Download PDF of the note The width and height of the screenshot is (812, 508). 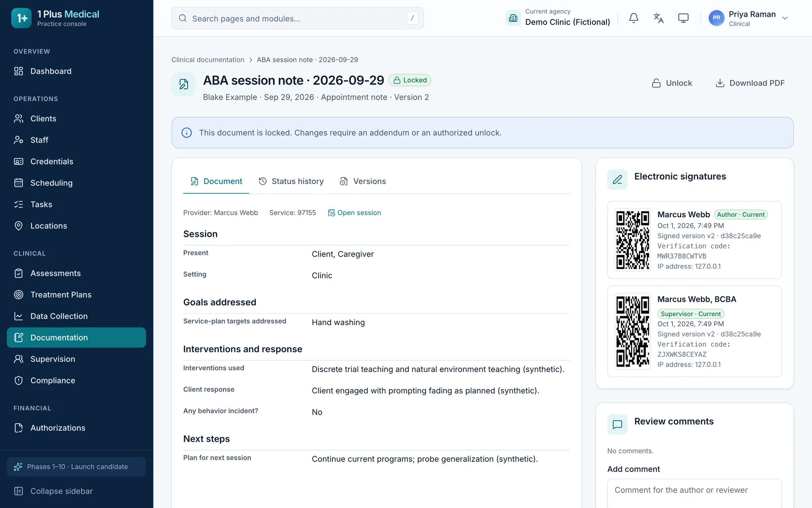[x=750, y=83]
